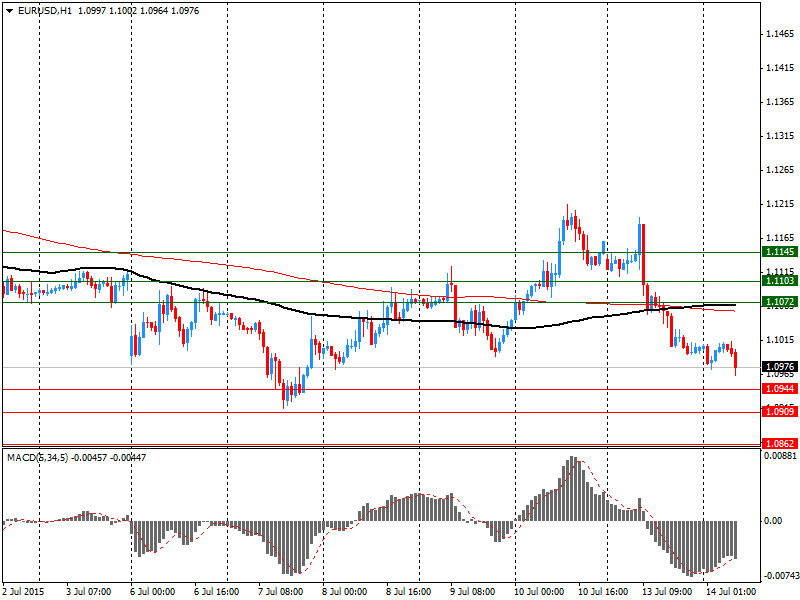Click the 10 Jul 00:00 time label
The image size is (800, 600).
[539, 592]
